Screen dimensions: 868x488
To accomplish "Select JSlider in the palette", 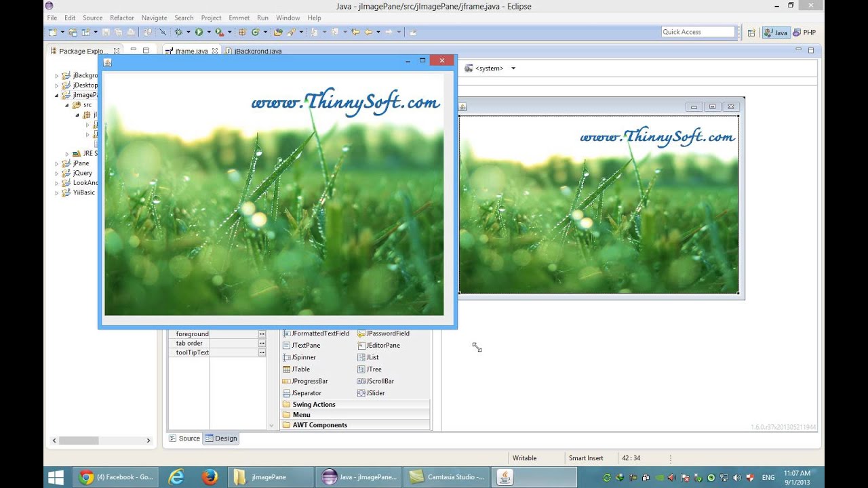I will tap(372, 393).
